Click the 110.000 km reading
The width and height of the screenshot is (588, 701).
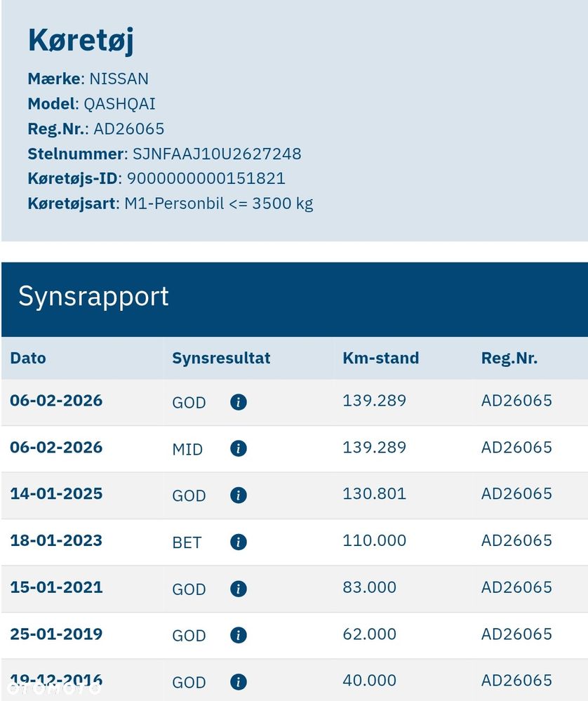[x=374, y=540]
